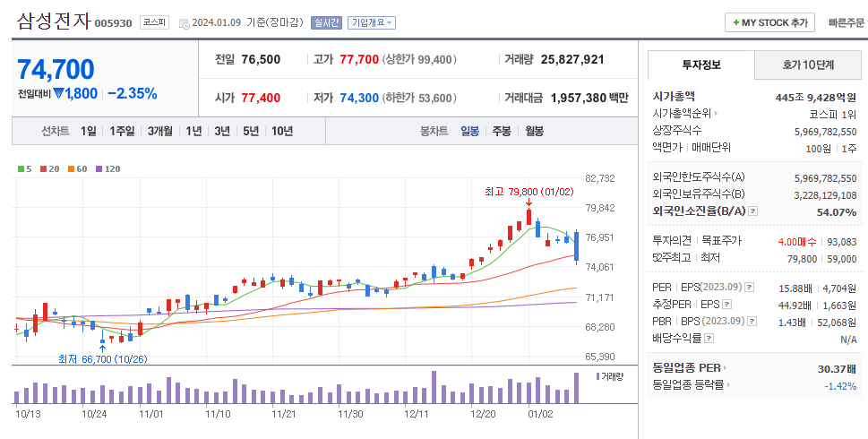Click the last volume bar in chart
868x439 pixels.
[576, 388]
